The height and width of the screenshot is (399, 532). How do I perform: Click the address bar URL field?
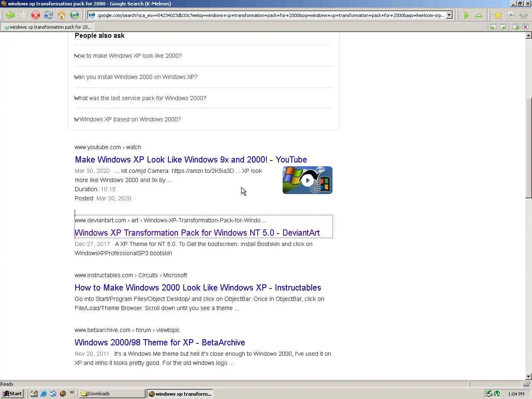(x=270, y=15)
